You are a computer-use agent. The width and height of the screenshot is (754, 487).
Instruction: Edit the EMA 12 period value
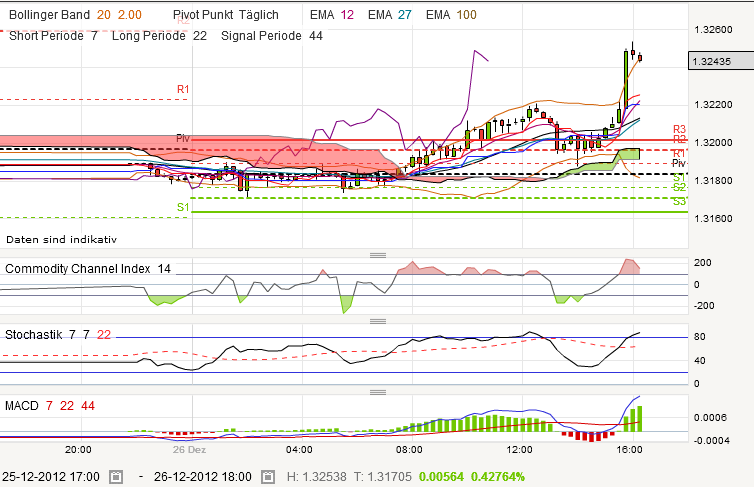(347, 15)
